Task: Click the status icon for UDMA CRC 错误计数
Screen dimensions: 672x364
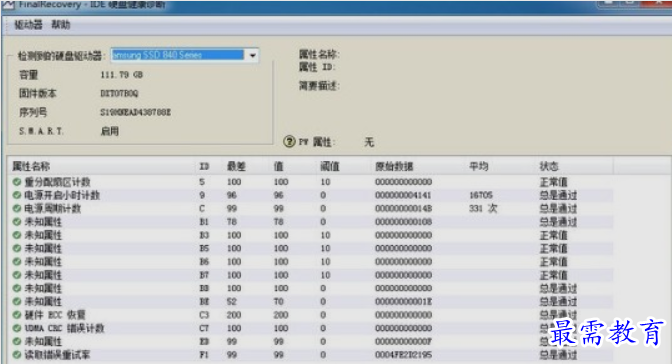Action: (x=17, y=328)
